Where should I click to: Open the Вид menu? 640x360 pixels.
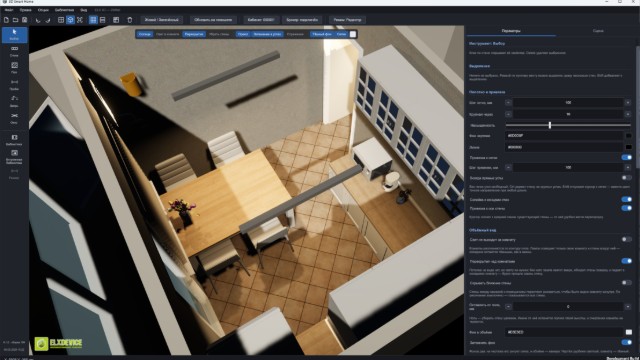coord(83,10)
